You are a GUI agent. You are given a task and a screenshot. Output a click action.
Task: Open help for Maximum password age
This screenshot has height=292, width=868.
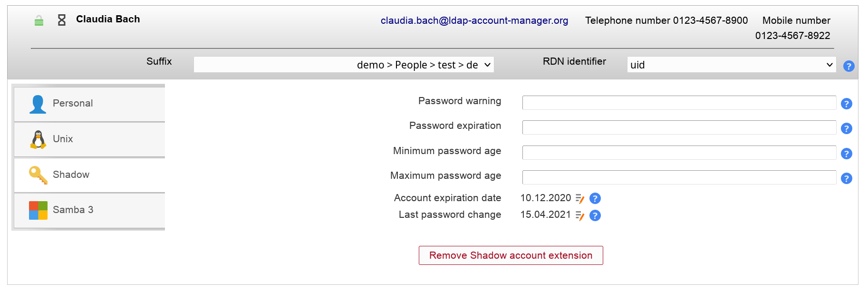click(846, 178)
